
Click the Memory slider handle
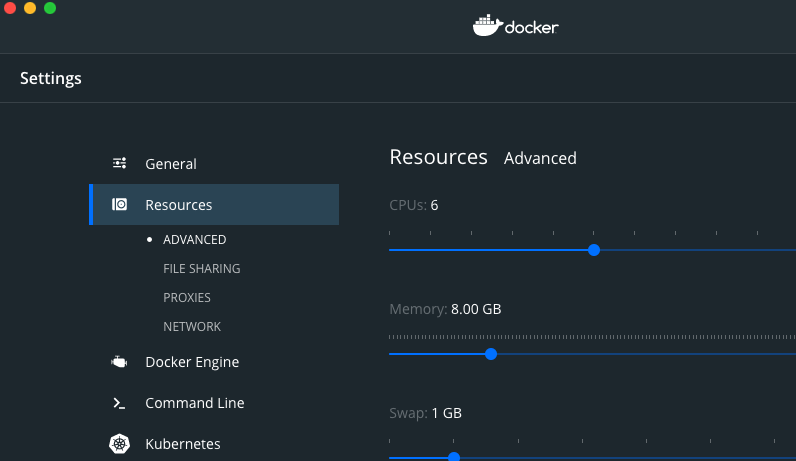click(x=491, y=353)
